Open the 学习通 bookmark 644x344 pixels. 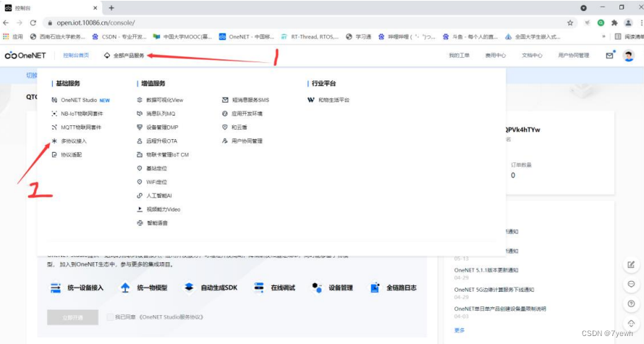(359, 37)
